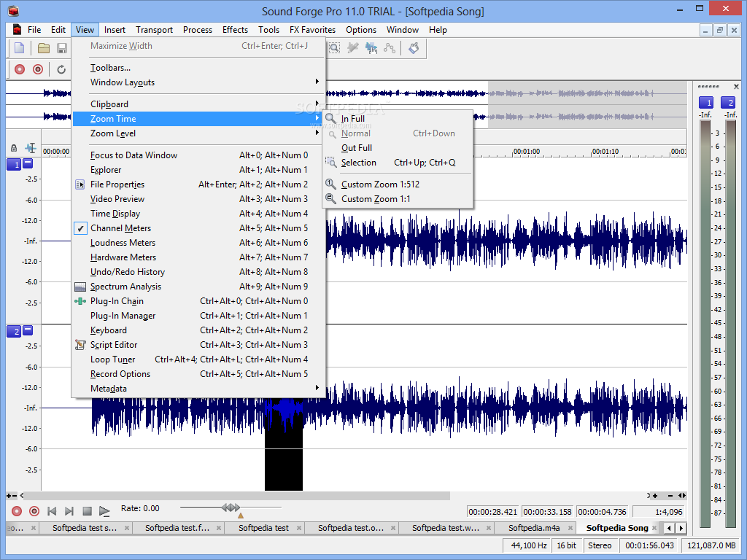Click channel 2 meter button in Channel Meters
Image resolution: width=747 pixels, height=560 pixels.
(x=728, y=102)
